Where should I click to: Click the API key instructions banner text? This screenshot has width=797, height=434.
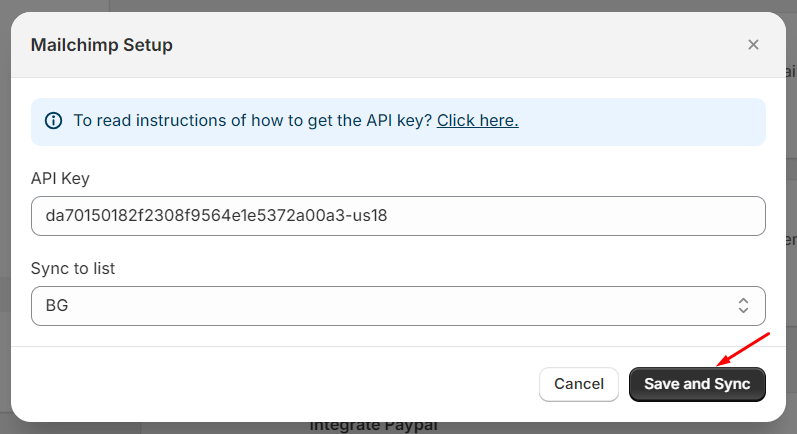(x=252, y=121)
